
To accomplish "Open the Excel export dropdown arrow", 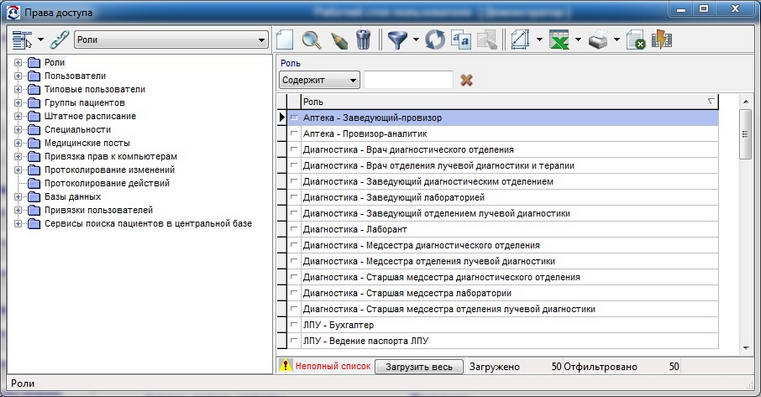I will pyautogui.click(x=578, y=40).
